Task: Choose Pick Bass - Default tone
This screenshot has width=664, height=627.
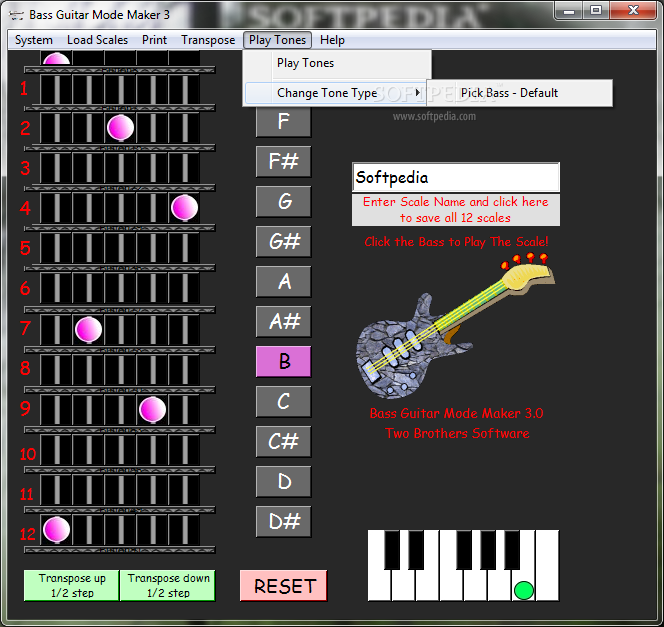Action: (520, 93)
